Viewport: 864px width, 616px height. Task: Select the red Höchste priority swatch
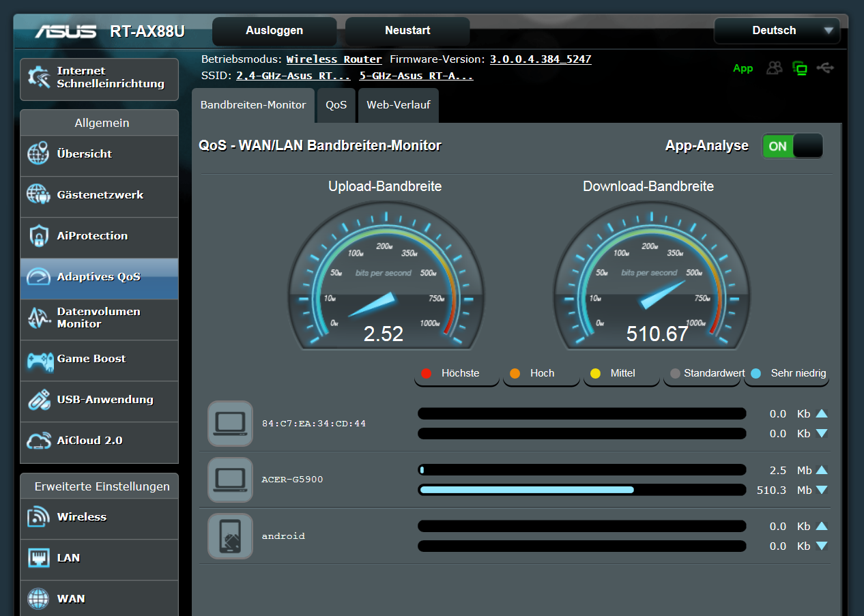point(427,373)
